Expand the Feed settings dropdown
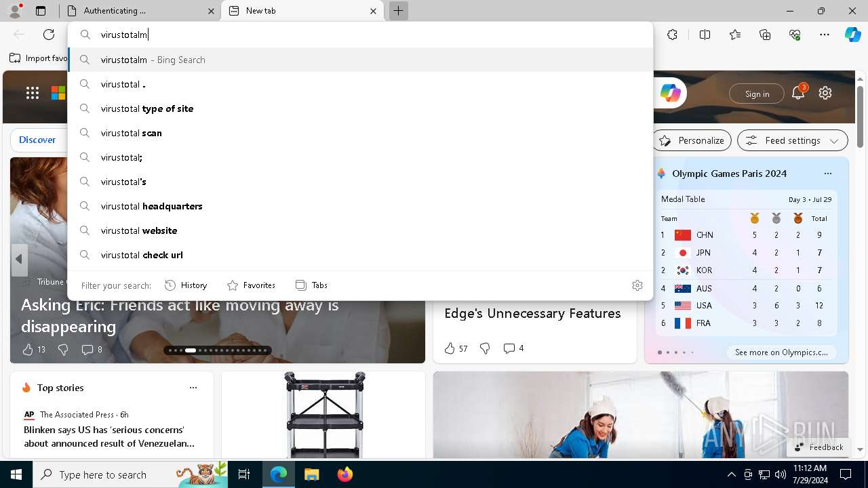 [792, 140]
